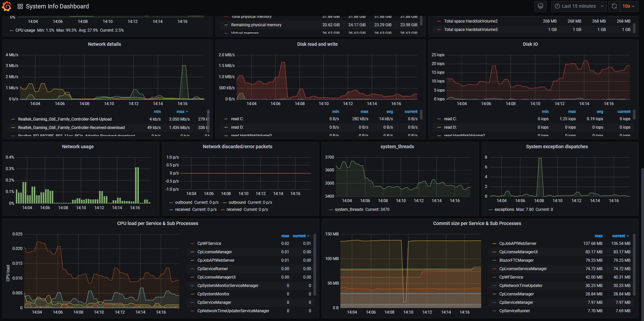Select the 83.17 MB max value for CpLicenseManagerUI
This screenshot has height=321, width=644.
(x=594, y=252)
